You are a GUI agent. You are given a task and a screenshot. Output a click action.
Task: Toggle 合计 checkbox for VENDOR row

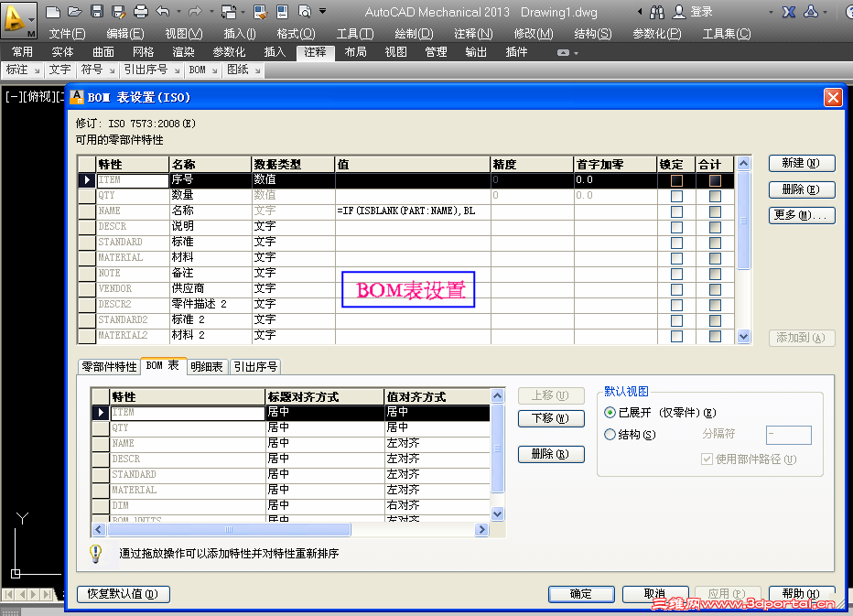tap(716, 289)
